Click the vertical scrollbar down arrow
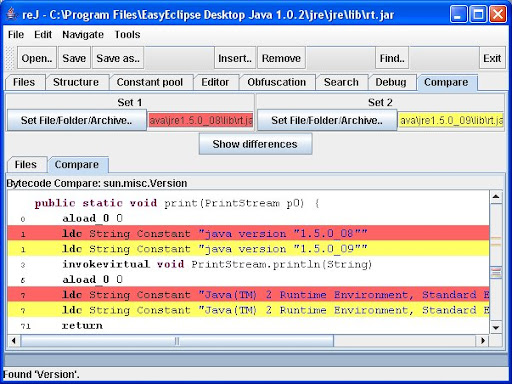The height and width of the screenshot is (384, 512). click(496, 328)
